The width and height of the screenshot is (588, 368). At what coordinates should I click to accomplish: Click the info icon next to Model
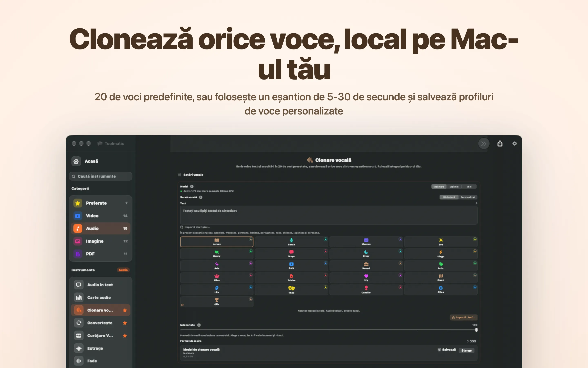(x=192, y=186)
